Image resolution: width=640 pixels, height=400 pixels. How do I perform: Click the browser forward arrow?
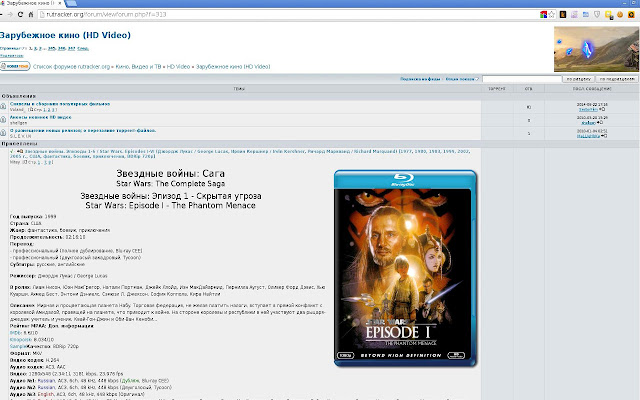coord(10,15)
